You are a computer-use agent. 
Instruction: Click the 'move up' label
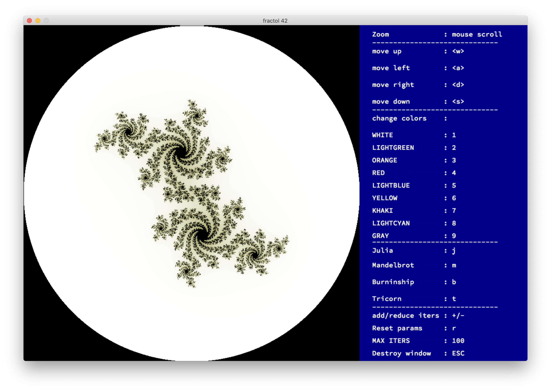(x=387, y=51)
